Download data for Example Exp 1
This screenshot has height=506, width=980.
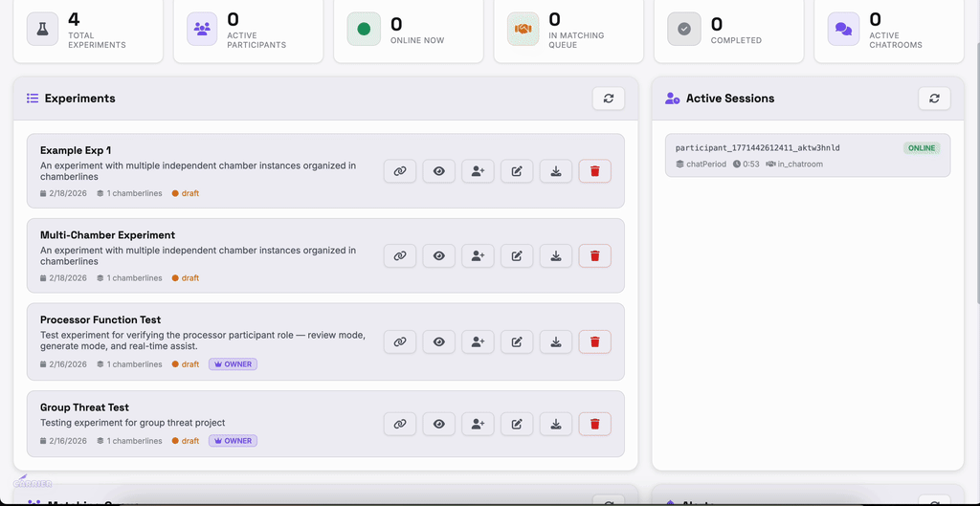tap(556, 171)
